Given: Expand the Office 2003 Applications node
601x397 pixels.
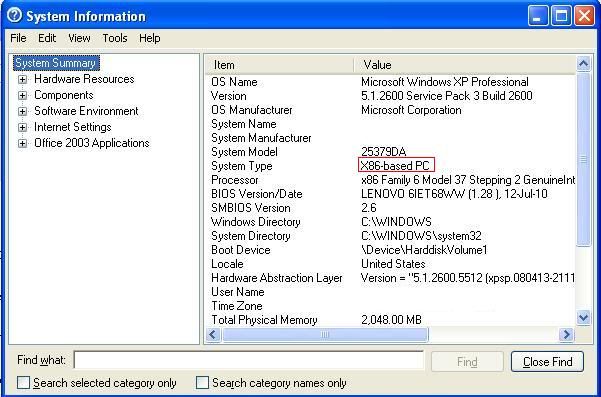Looking at the screenshot, I should click(x=23, y=143).
